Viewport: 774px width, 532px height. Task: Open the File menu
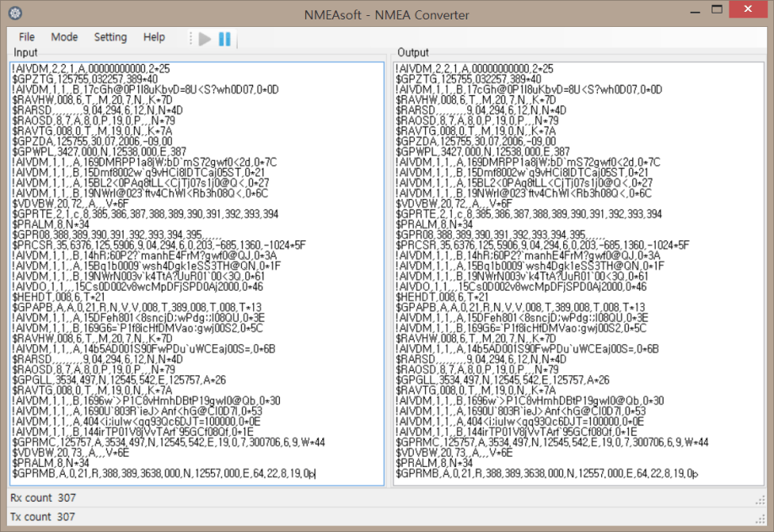point(27,37)
